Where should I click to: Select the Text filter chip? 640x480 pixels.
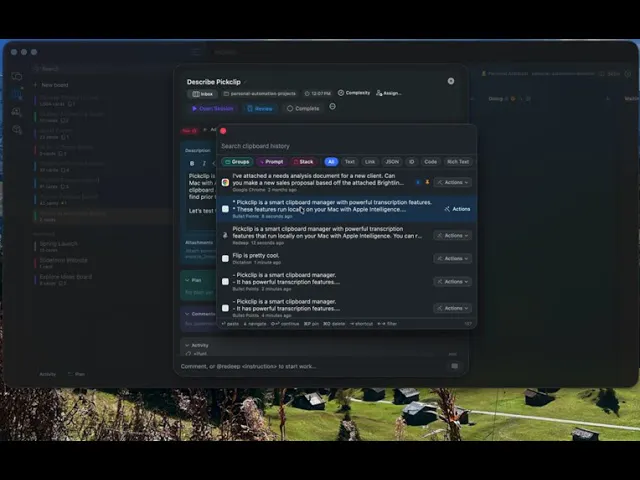(350, 162)
